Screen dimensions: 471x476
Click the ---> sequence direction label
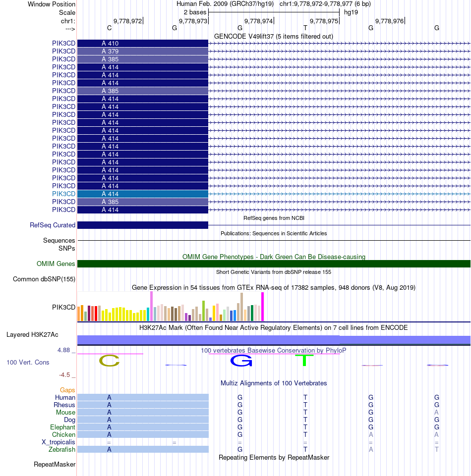click(x=70, y=29)
